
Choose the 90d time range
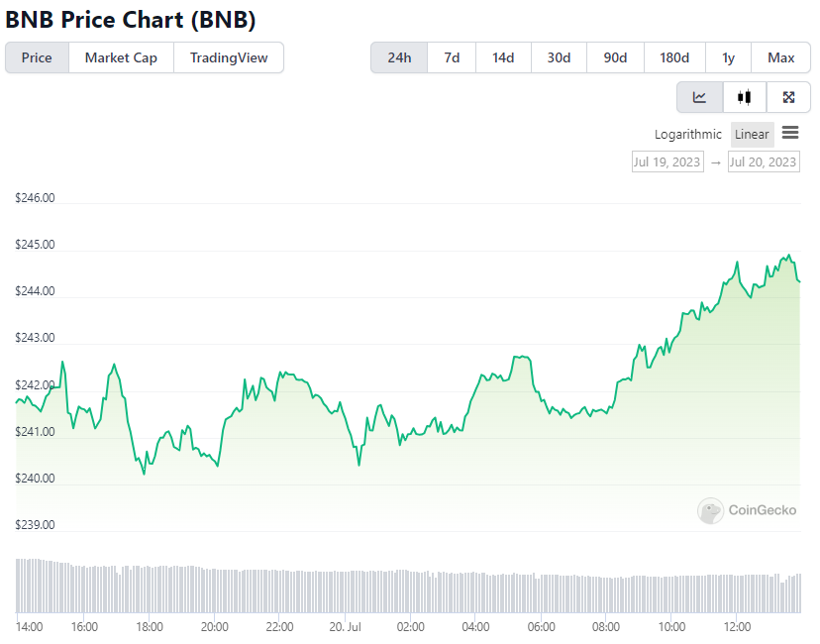click(x=615, y=57)
